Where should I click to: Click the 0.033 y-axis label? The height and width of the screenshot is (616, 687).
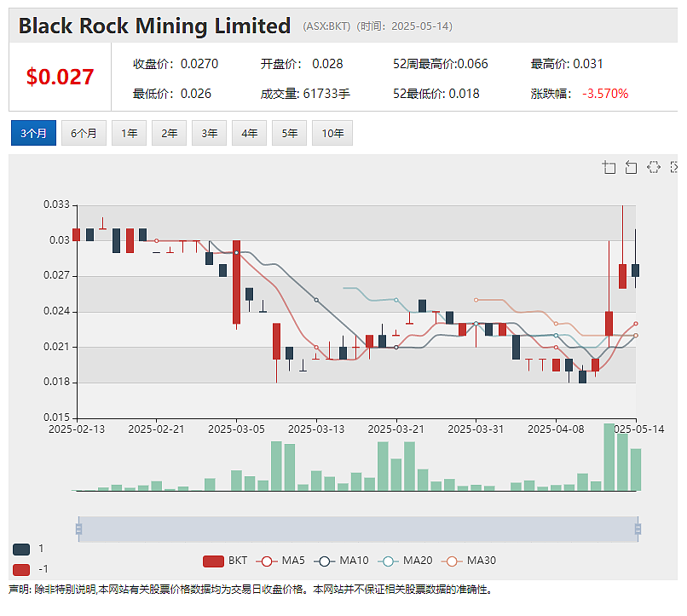tap(56, 204)
